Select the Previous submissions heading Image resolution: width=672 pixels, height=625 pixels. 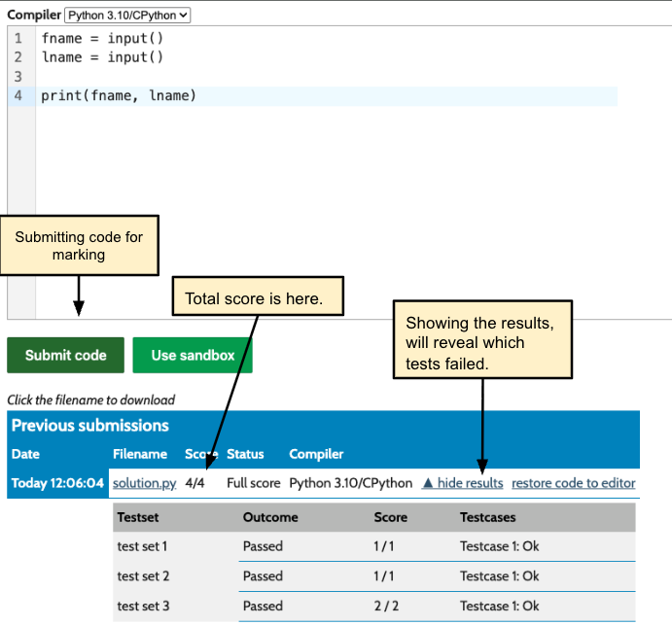coord(90,426)
